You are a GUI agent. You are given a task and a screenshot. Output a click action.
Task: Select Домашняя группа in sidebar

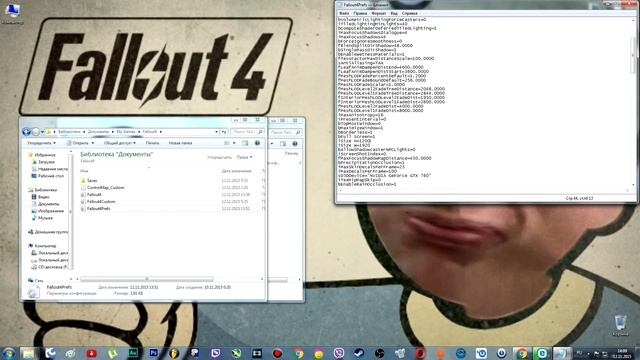coord(48,232)
